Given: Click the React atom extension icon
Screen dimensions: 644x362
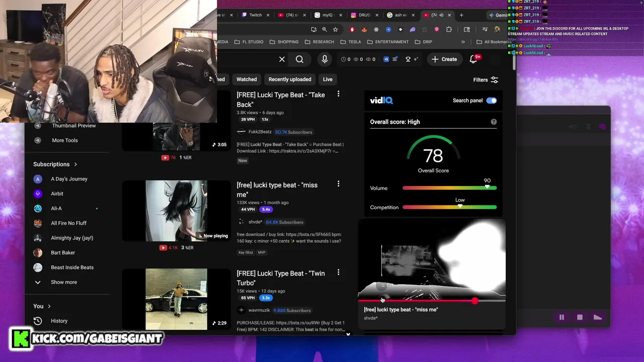Looking at the screenshot, I should click(x=376, y=30).
